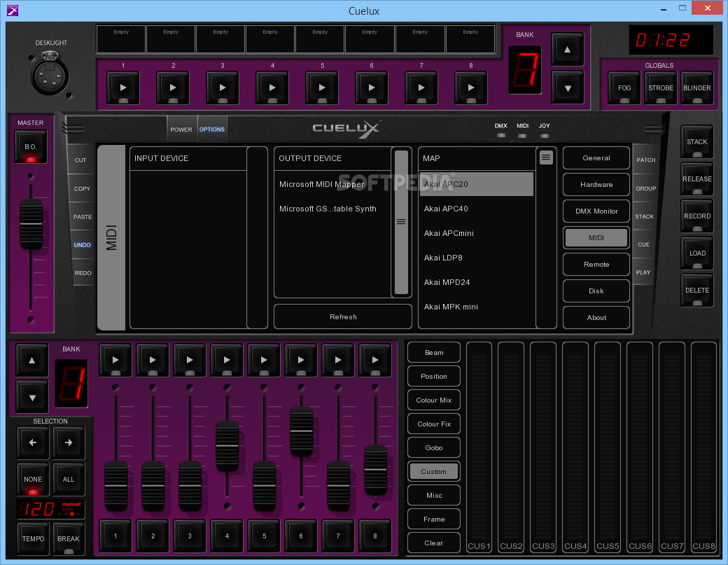Open the Hardware options section
728x565 pixels.
click(x=596, y=184)
